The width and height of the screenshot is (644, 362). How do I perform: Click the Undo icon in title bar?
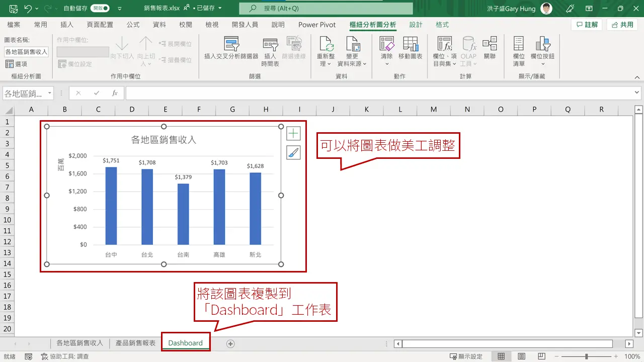point(28,9)
